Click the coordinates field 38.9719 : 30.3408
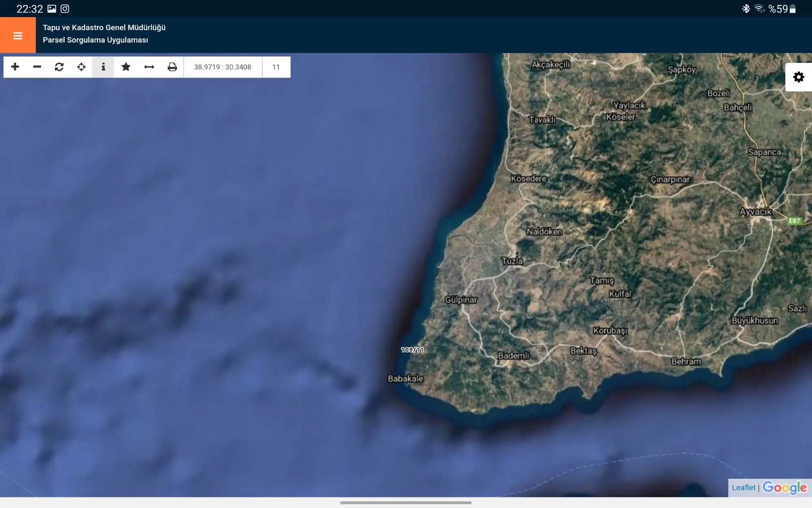This screenshot has height=508, width=812. pyautogui.click(x=222, y=67)
